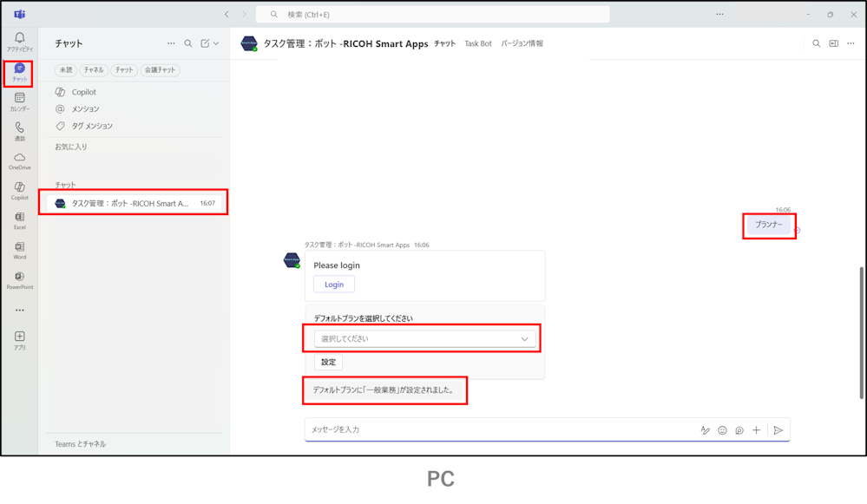Open title bar settings and more menu
Viewport: 867px width, 504px height.
tap(719, 15)
